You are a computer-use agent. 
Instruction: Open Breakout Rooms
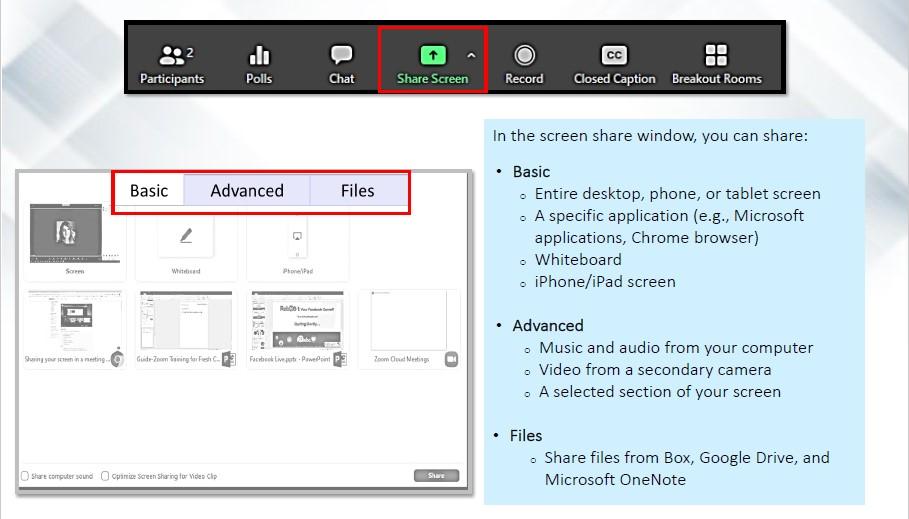[x=717, y=64]
